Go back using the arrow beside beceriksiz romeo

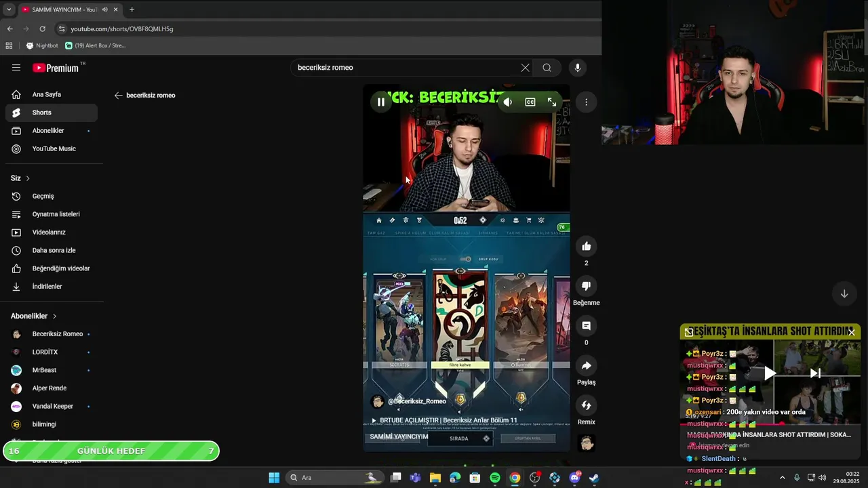click(x=119, y=96)
